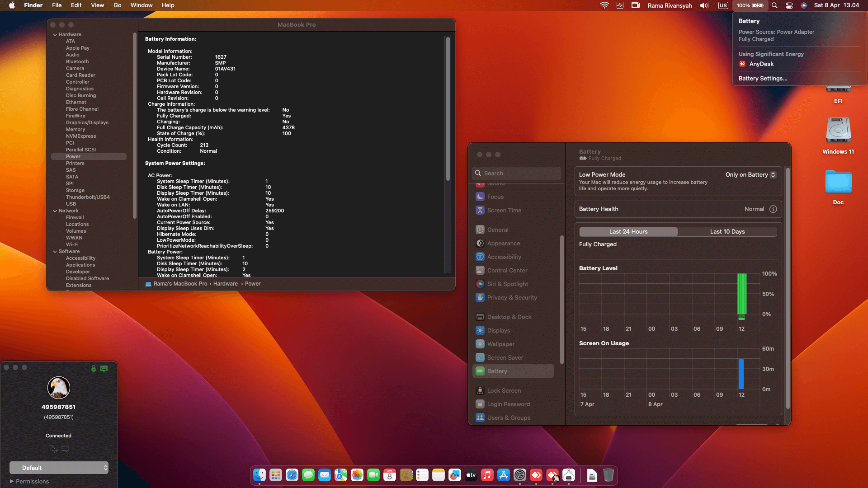Image resolution: width=868 pixels, height=488 pixels.
Task: Open Privacy & Security settings
Action: [x=512, y=297]
